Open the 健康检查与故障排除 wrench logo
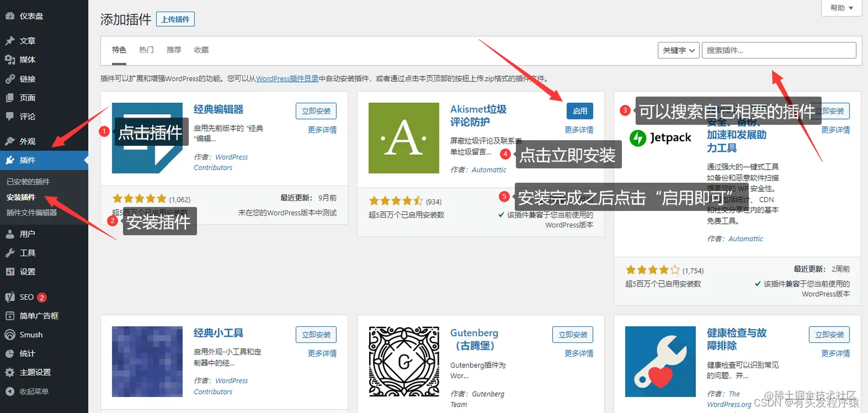The image size is (868, 413). [x=660, y=361]
